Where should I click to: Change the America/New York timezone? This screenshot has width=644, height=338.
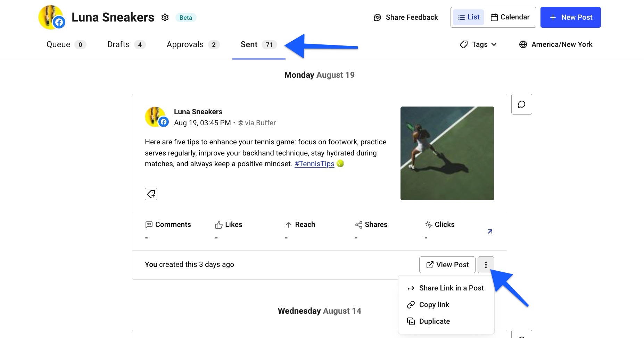tap(556, 44)
